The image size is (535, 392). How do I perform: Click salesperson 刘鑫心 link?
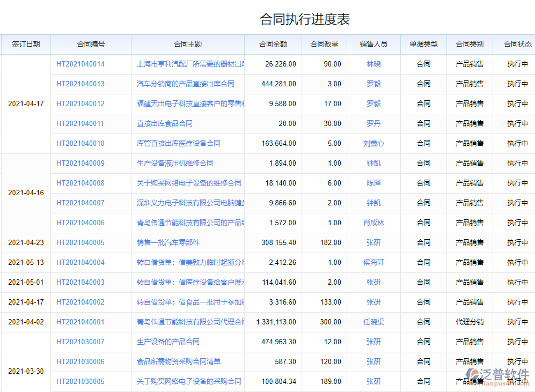(x=373, y=143)
